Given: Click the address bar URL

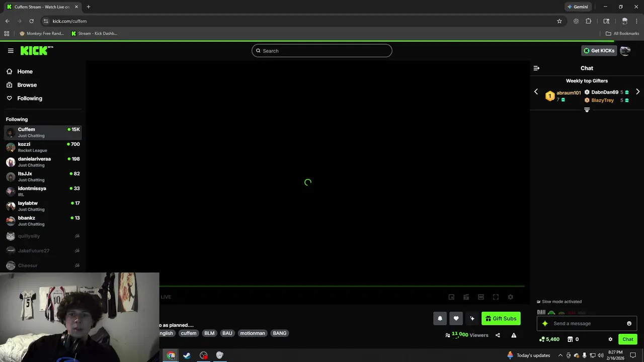Looking at the screenshot, I should [69, 21].
